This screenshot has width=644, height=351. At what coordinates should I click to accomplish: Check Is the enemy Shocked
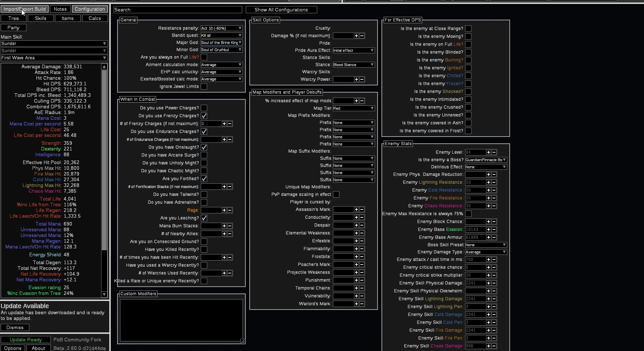pos(468,92)
